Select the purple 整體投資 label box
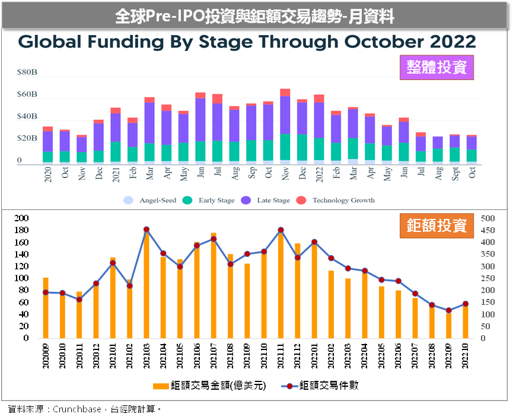513x420 pixels. click(436, 68)
